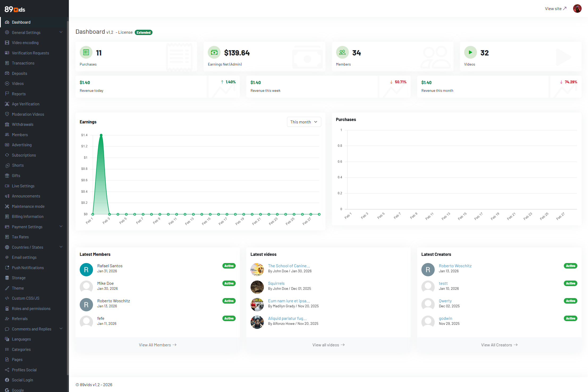Expand General Settings submenu chevron
This screenshot has width=588, height=392.
(x=61, y=32)
